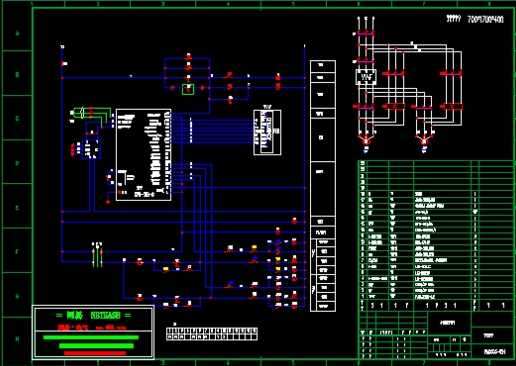Select the small blue transformer box

(91, 149)
